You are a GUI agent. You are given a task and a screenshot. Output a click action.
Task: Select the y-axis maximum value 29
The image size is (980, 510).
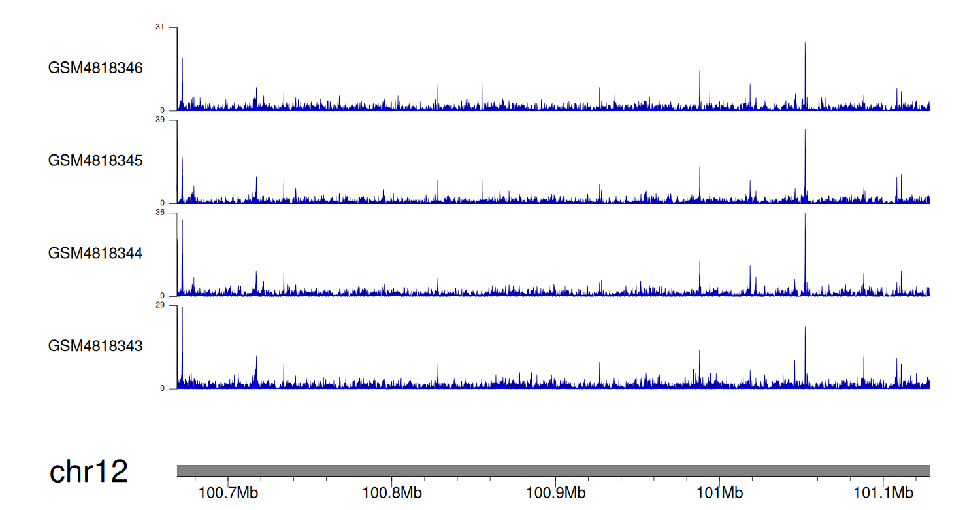(x=160, y=305)
